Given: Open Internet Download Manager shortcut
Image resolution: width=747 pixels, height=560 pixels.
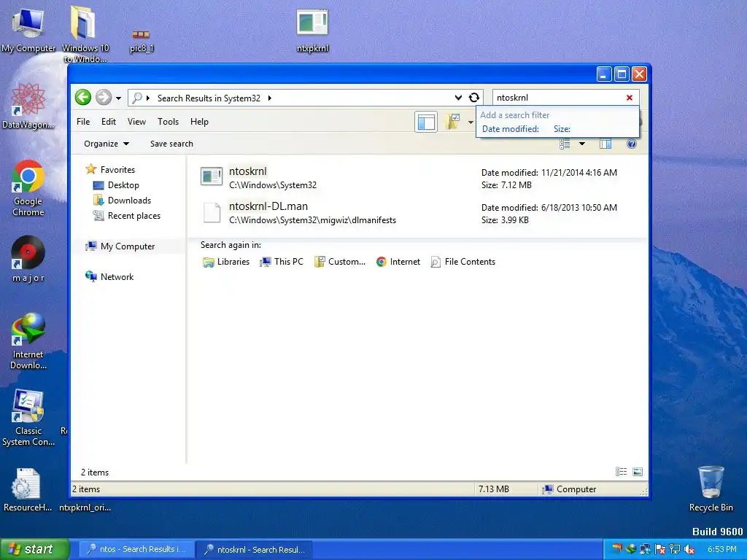Looking at the screenshot, I should (28, 341).
